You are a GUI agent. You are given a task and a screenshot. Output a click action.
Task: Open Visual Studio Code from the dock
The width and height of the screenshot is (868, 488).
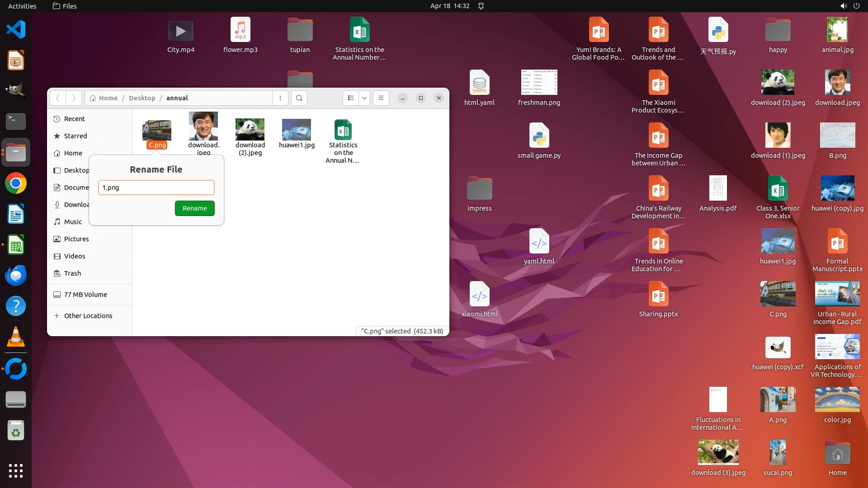(16, 30)
